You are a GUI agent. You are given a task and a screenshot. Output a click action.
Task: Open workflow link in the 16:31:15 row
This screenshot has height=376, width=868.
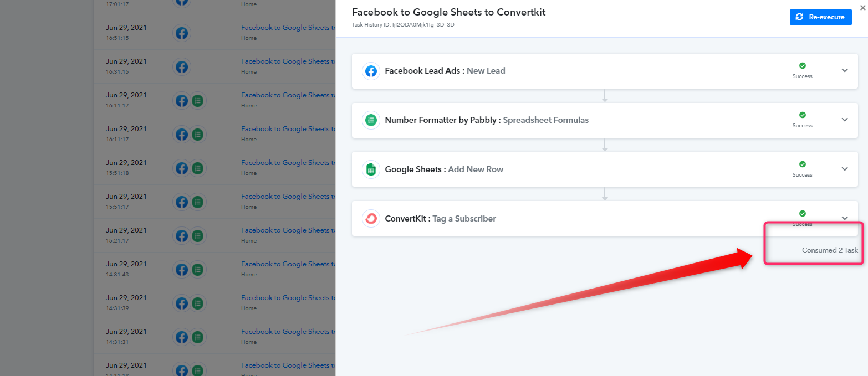[288, 61]
